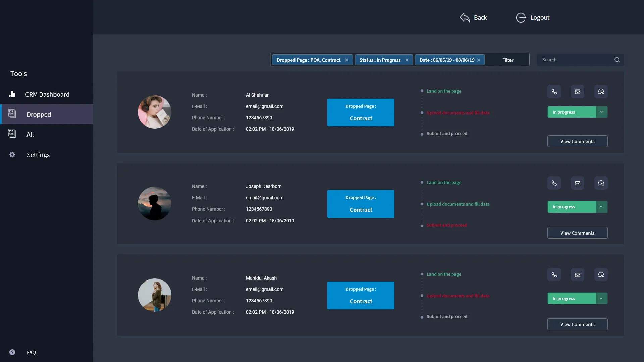This screenshot has height=362, width=644.
Task: Open the FAQ question mark icon
Action: [x=12, y=352]
